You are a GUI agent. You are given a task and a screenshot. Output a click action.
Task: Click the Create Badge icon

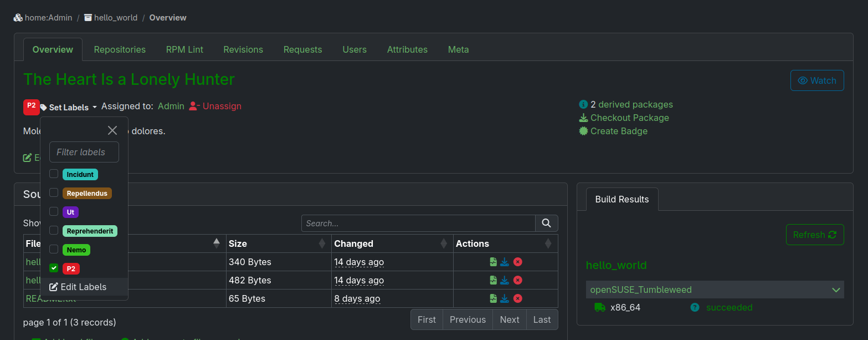582,131
